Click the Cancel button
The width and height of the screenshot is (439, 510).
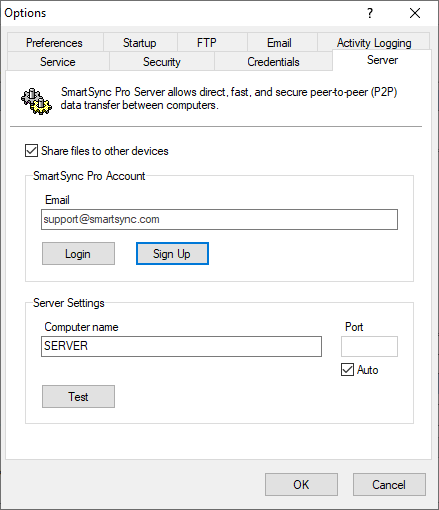click(x=389, y=484)
